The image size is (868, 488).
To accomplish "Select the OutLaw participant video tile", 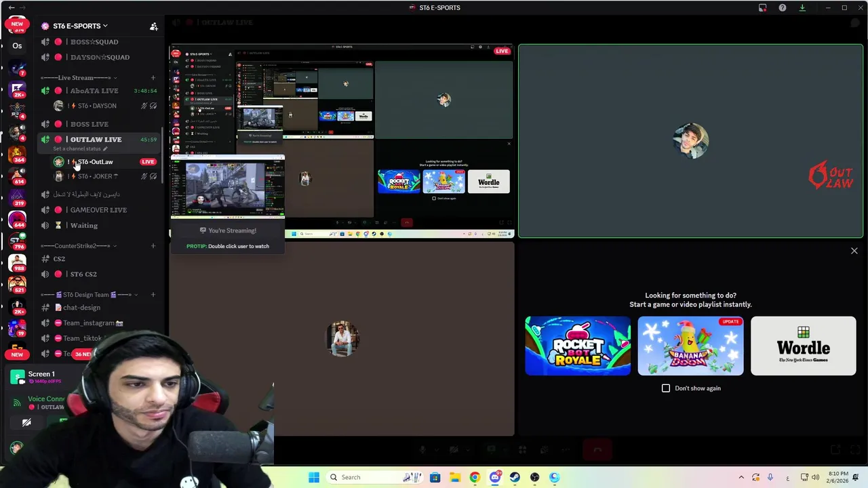I will 690,141.
